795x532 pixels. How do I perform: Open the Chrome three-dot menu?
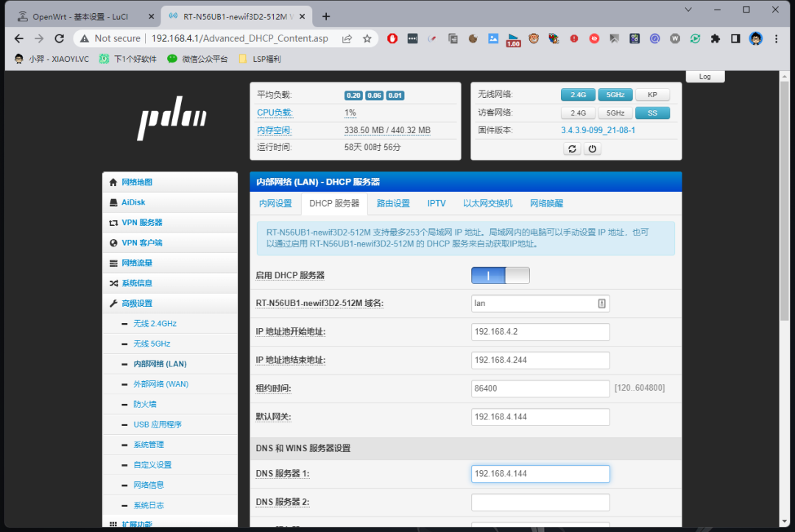[777, 38]
